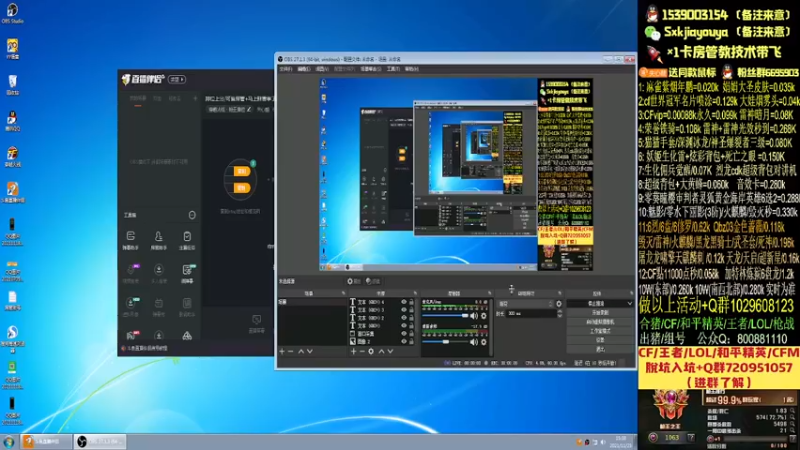Open the Properties button above the OBS docks
The height and width of the screenshot is (450, 800).
coord(354,281)
